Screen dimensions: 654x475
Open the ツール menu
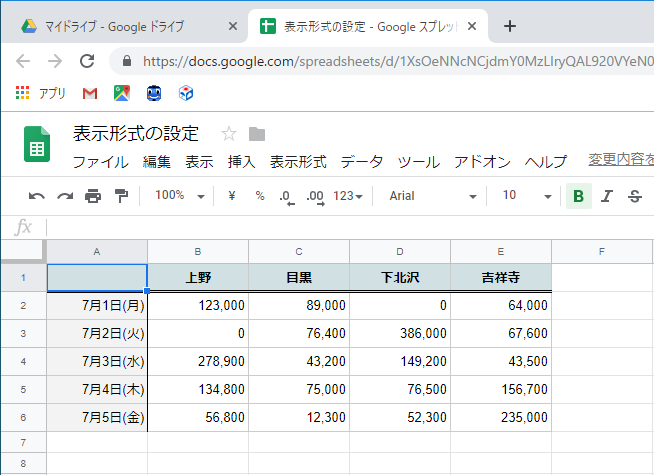418,162
